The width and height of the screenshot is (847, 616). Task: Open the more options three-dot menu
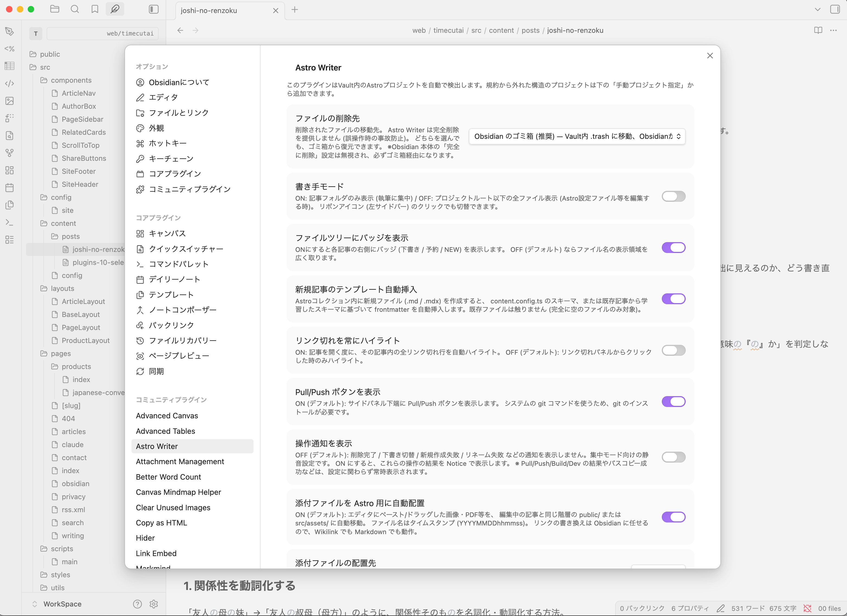pyautogui.click(x=833, y=30)
